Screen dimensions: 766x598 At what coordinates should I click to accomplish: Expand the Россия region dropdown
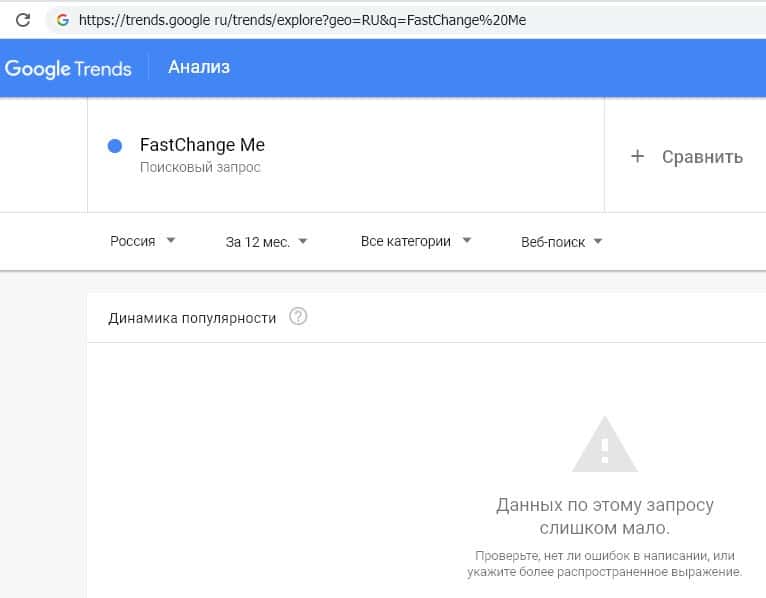tap(143, 241)
